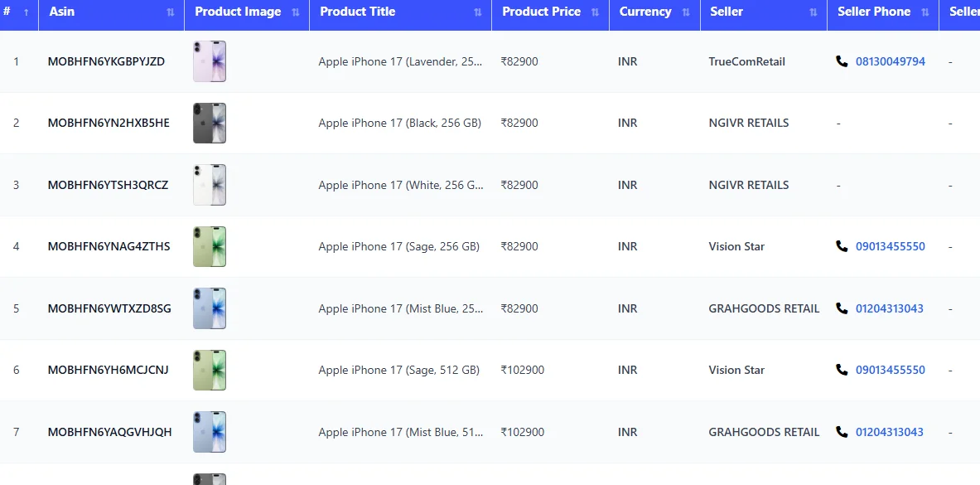Click row number 4 cell
Image resolution: width=980 pixels, height=485 pixels.
coord(17,246)
